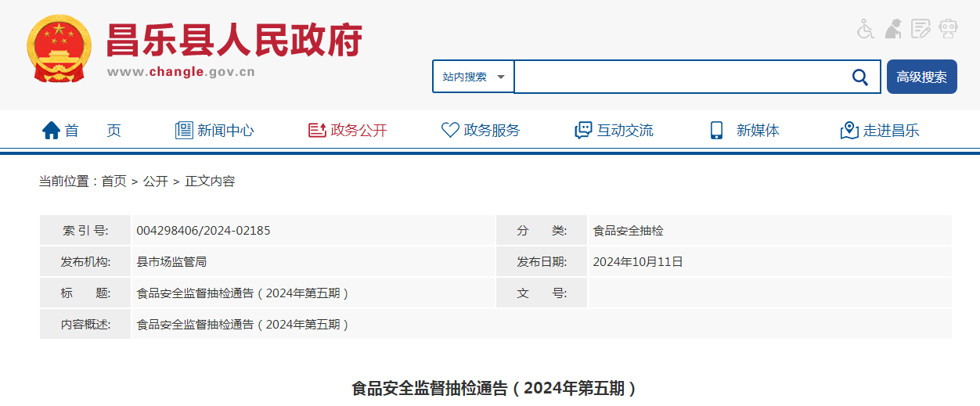Click the 高级搜索 button
This screenshot has height=406, width=980.
(x=921, y=77)
